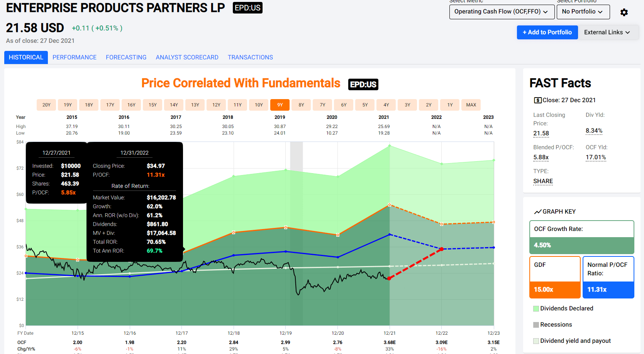This screenshot has width=644, height=354.
Task: Toggle Dividends Declared legend checkbox
Action: 536,308
